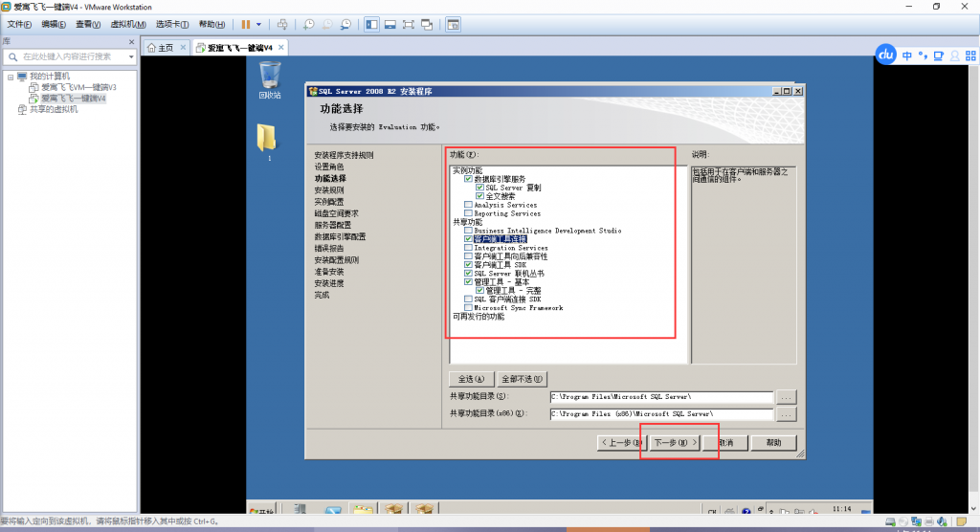Uncheck SQL Server 复制 feature
Viewport: 980px width, 532px height.
coord(479,188)
